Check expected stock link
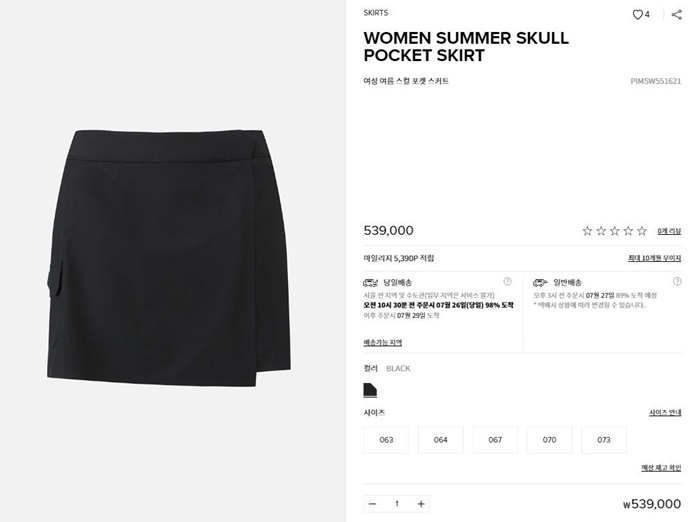The image size is (700, 522). 661,468
